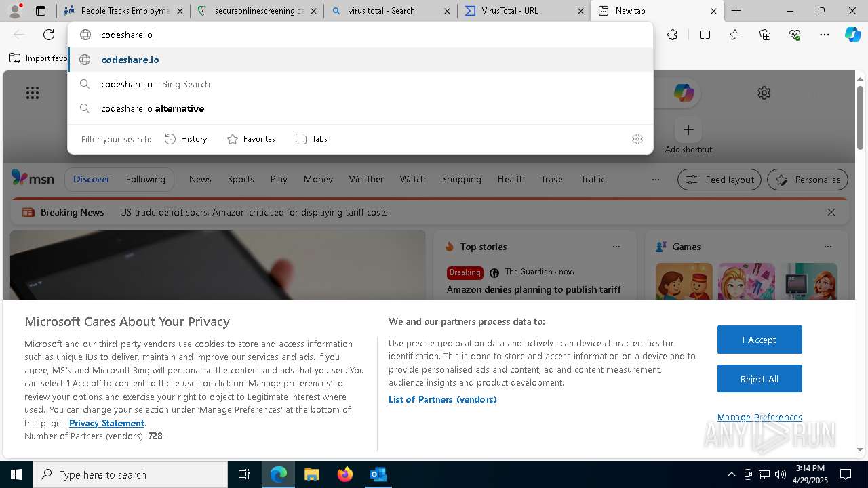Open Outlook from the taskbar
The image size is (868, 488).
click(x=378, y=474)
